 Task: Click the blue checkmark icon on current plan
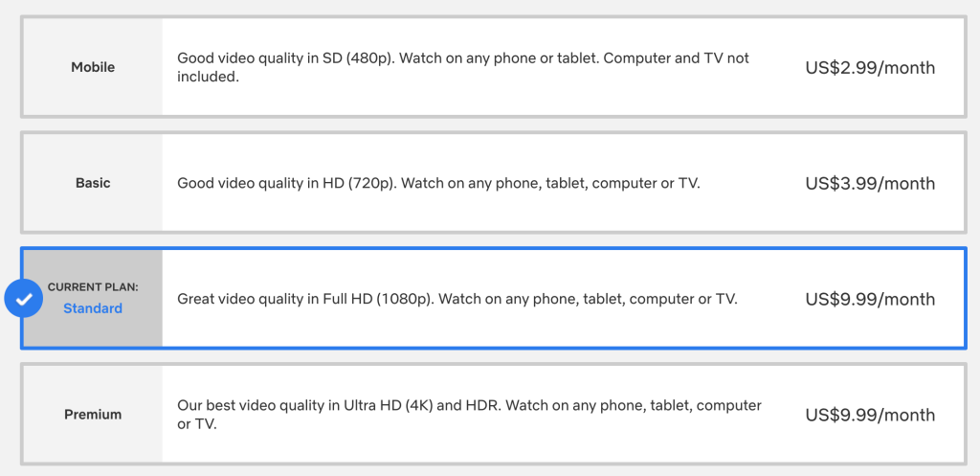[x=24, y=300]
